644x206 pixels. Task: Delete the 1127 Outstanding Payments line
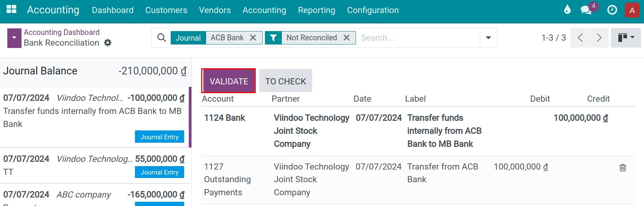[x=623, y=168]
